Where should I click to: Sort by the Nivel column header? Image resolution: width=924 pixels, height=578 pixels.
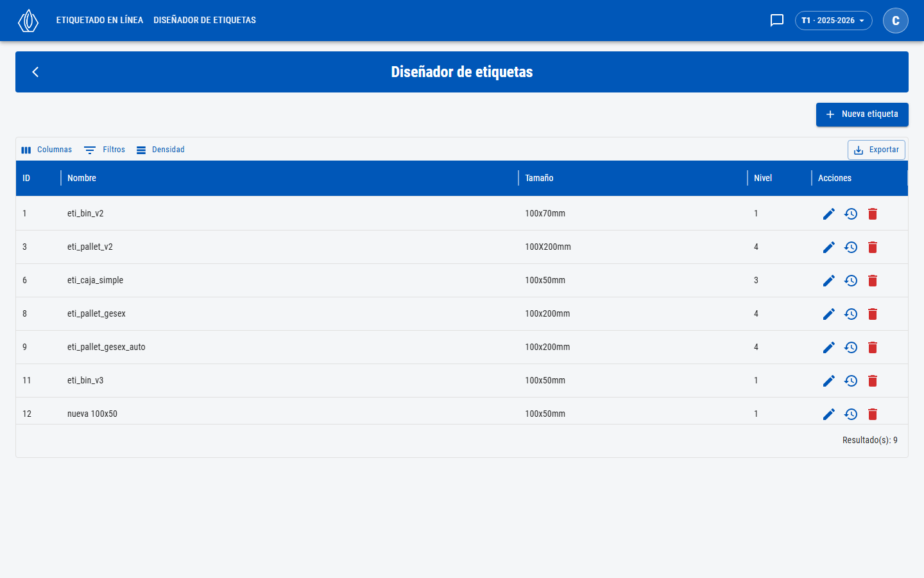(x=780, y=178)
